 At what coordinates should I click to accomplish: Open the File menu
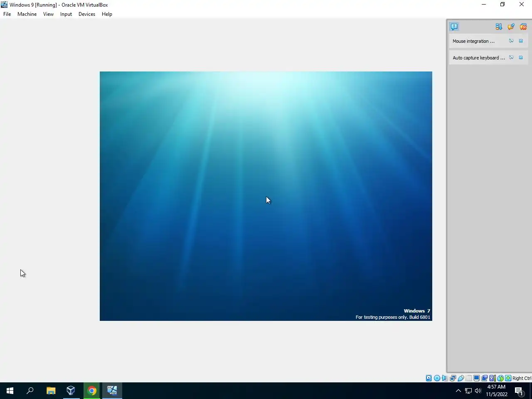point(7,14)
